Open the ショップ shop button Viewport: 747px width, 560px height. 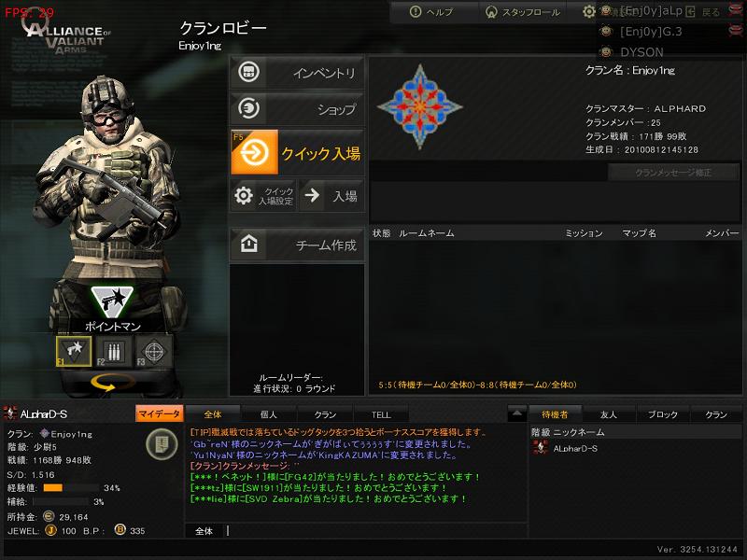point(297,108)
